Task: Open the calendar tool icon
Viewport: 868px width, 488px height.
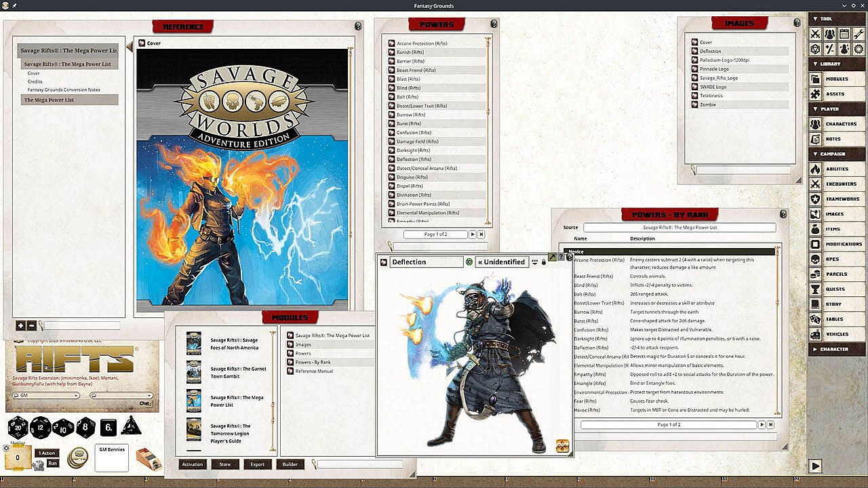Action: point(844,34)
